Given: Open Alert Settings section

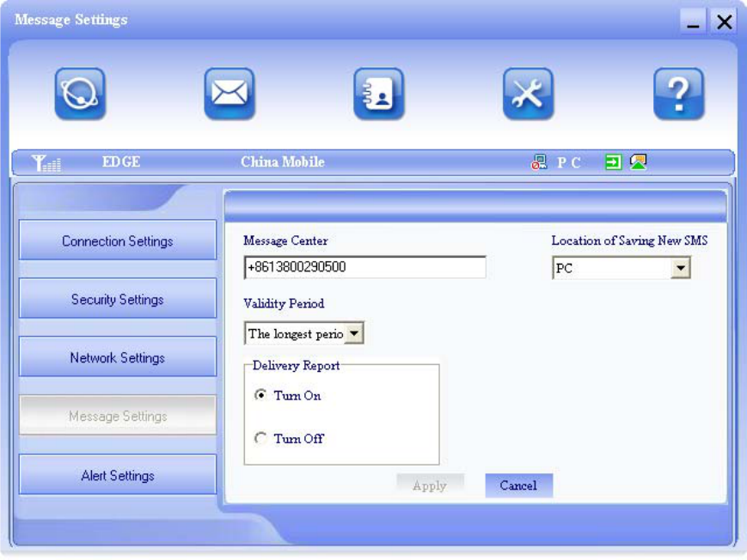Looking at the screenshot, I should pyautogui.click(x=118, y=475).
